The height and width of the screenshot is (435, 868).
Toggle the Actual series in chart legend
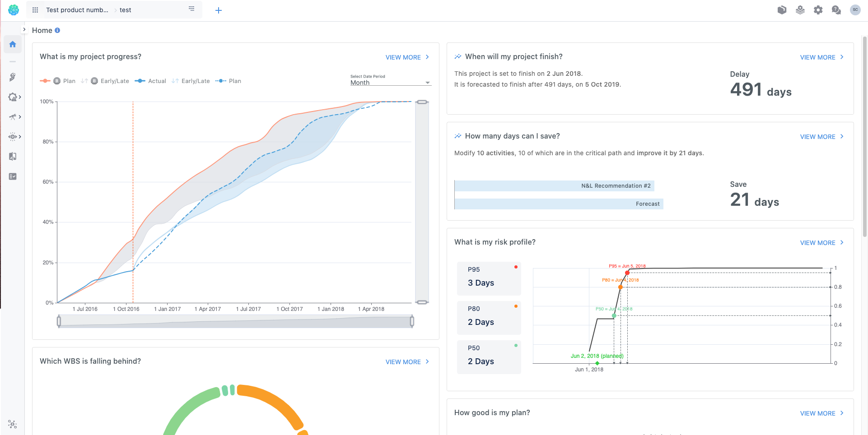[151, 81]
